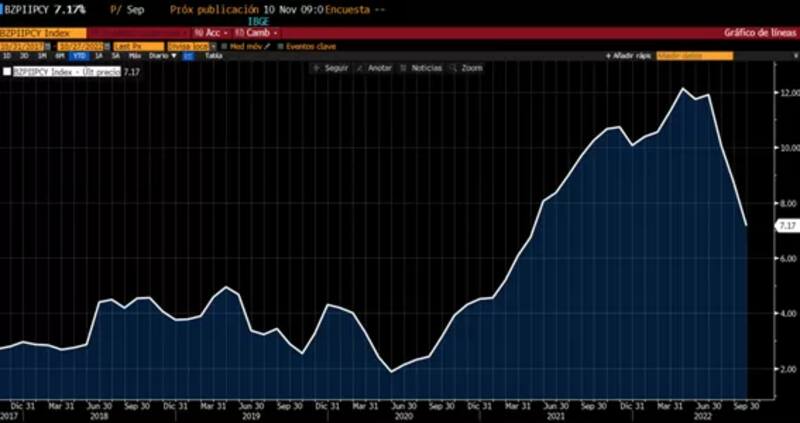
Task: Switch to the Tabla view
Action: coord(213,56)
